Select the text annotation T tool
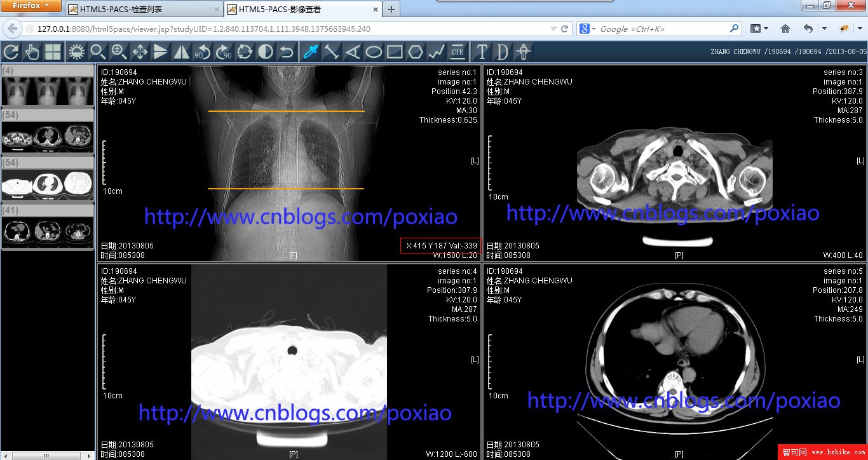 tap(482, 52)
